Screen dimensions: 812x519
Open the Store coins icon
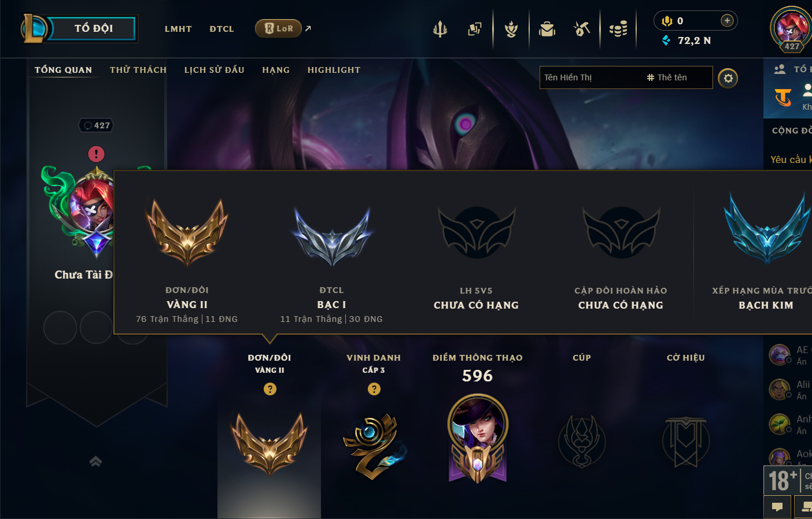pyautogui.click(x=618, y=28)
